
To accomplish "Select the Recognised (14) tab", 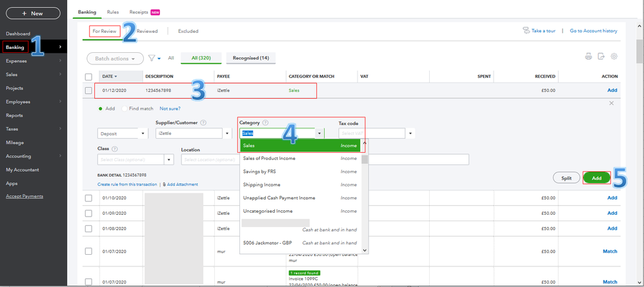I will (251, 58).
